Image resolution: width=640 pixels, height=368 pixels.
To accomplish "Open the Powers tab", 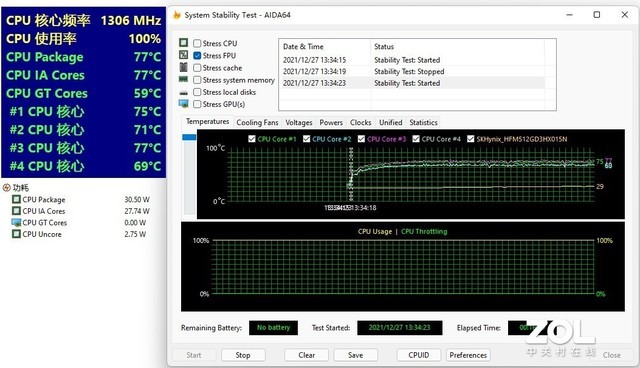I will [x=331, y=122].
